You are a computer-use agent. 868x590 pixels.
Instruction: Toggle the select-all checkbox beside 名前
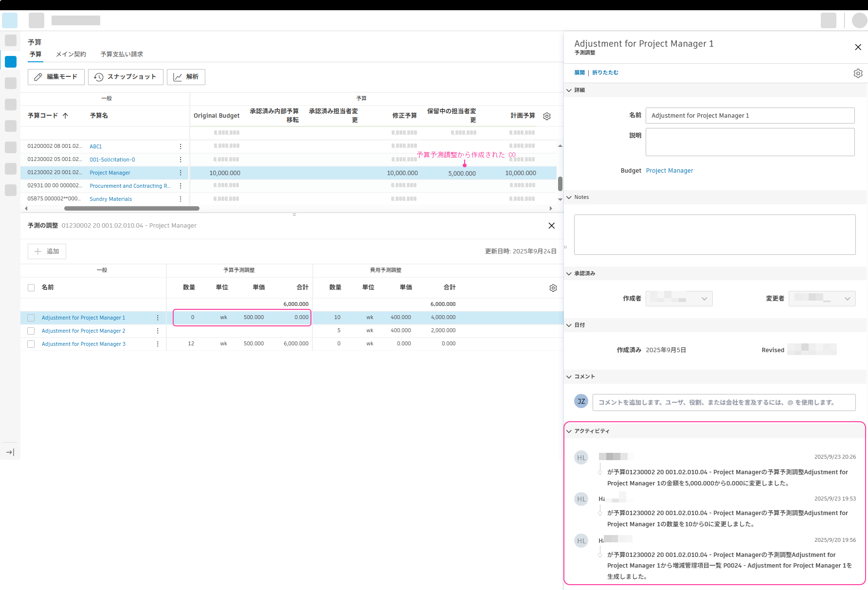(x=31, y=287)
